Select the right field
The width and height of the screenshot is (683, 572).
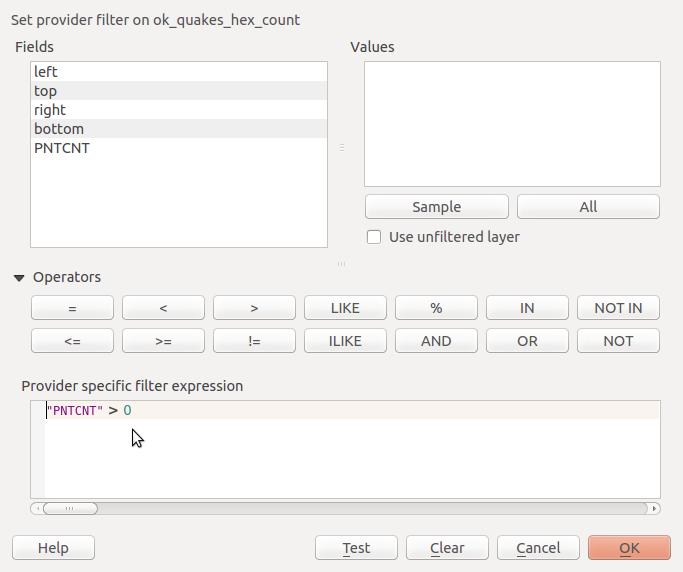(179, 110)
